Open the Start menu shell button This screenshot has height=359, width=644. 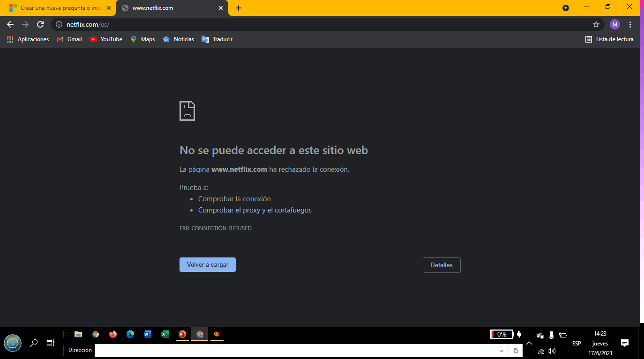(x=13, y=343)
